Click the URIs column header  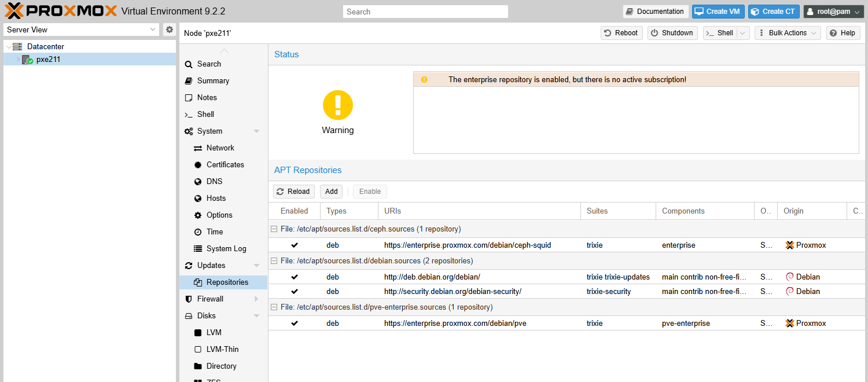point(479,211)
